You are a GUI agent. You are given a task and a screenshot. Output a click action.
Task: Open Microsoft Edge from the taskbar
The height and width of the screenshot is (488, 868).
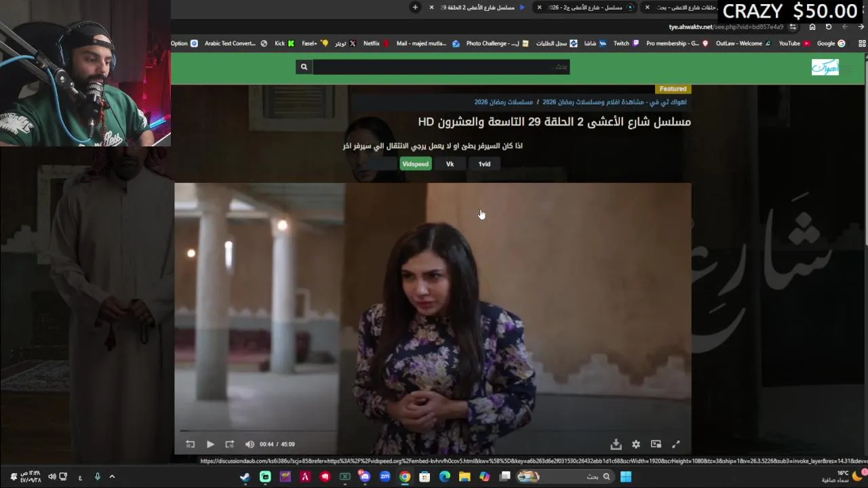[445, 477]
